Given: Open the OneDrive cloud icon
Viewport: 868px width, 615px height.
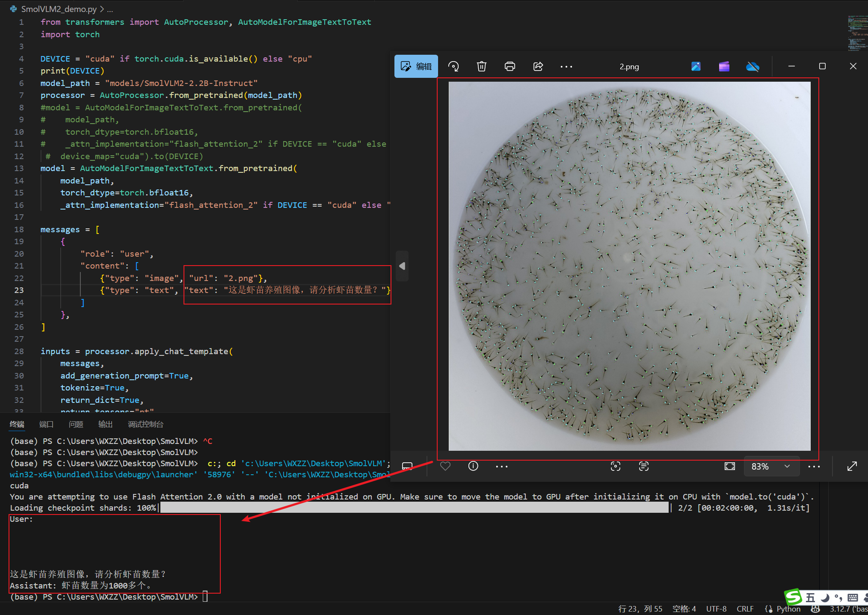Looking at the screenshot, I should pyautogui.click(x=752, y=66).
